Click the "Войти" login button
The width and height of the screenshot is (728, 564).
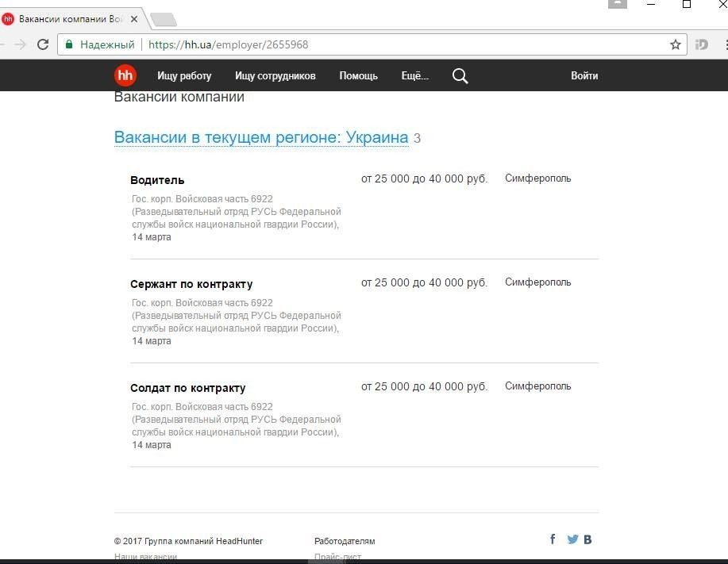[584, 76]
